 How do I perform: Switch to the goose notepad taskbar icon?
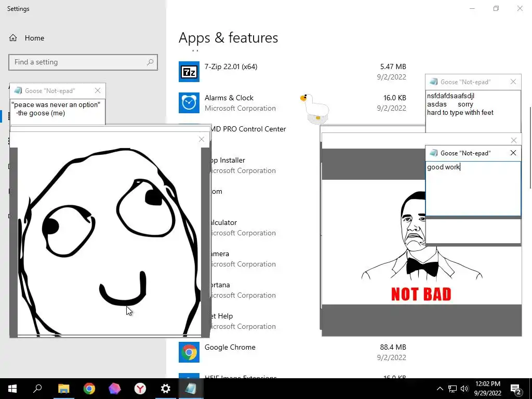(x=191, y=389)
